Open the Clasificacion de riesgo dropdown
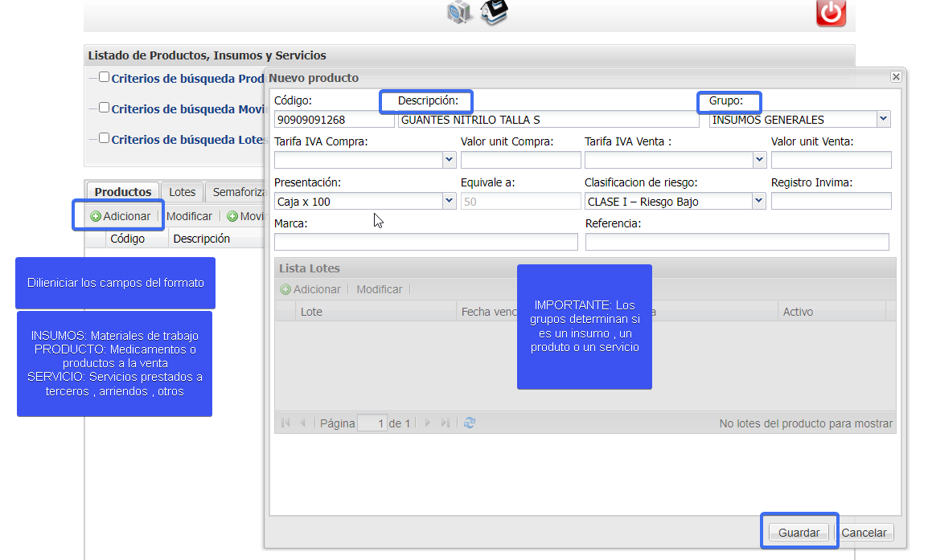The width and height of the screenshot is (928, 560). pyautogui.click(x=759, y=202)
